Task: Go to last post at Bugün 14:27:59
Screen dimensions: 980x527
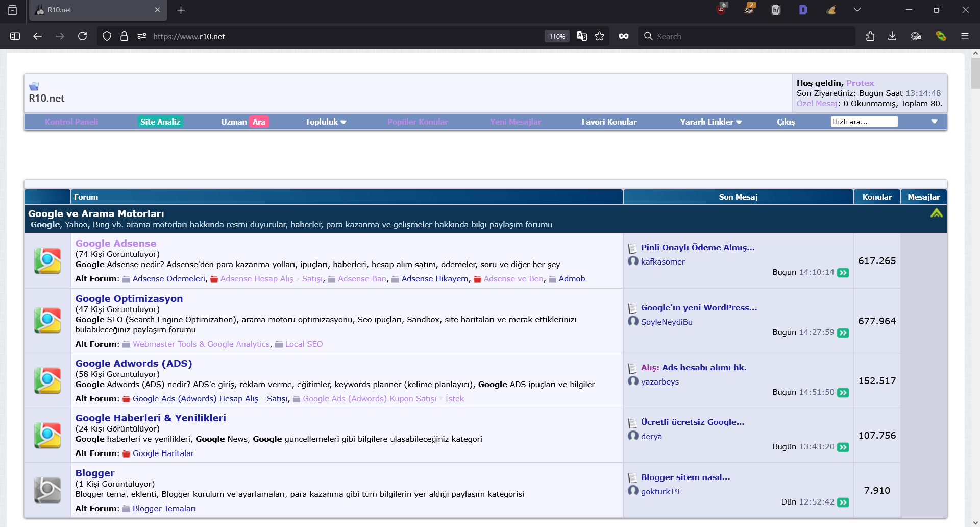Action: click(843, 333)
